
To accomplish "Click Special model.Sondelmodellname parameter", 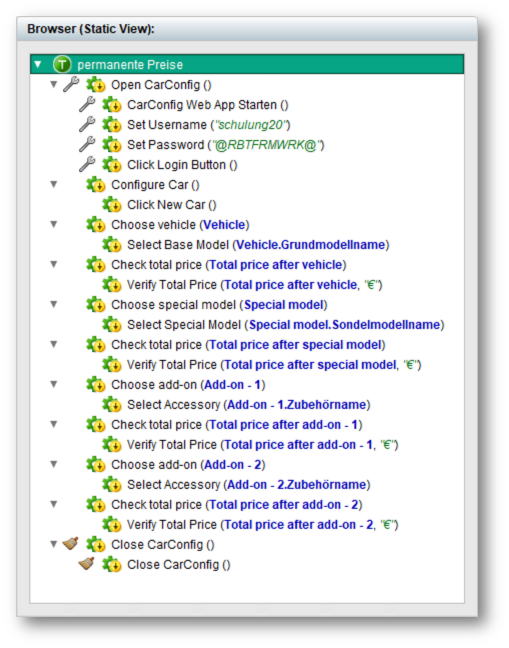I will point(345,325).
